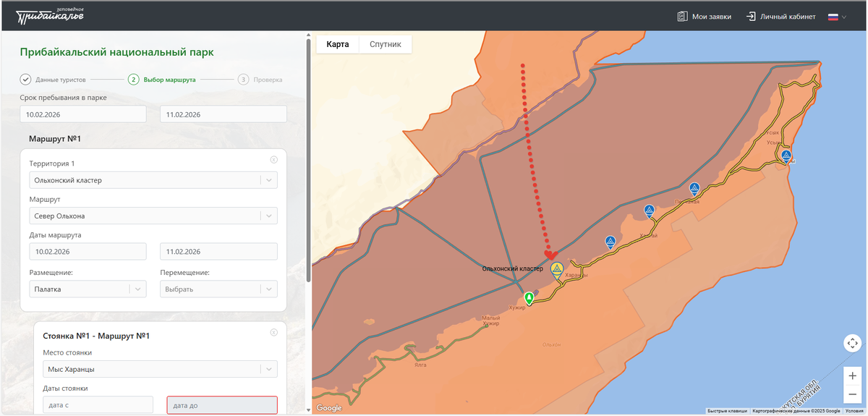The height and width of the screenshot is (416, 868).
Task: Click the green marker at Хужир
Action: point(529,298)
